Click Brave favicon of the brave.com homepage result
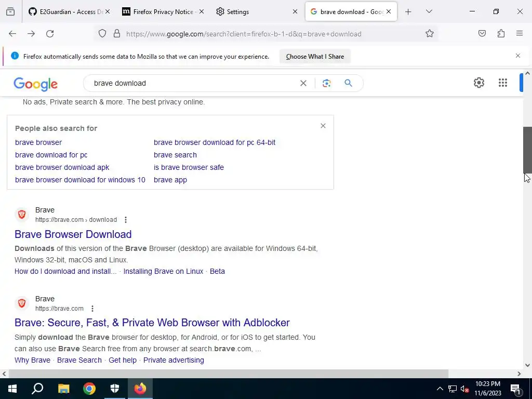The height and width of the screenshot is (399, 532). click(22, 303)
